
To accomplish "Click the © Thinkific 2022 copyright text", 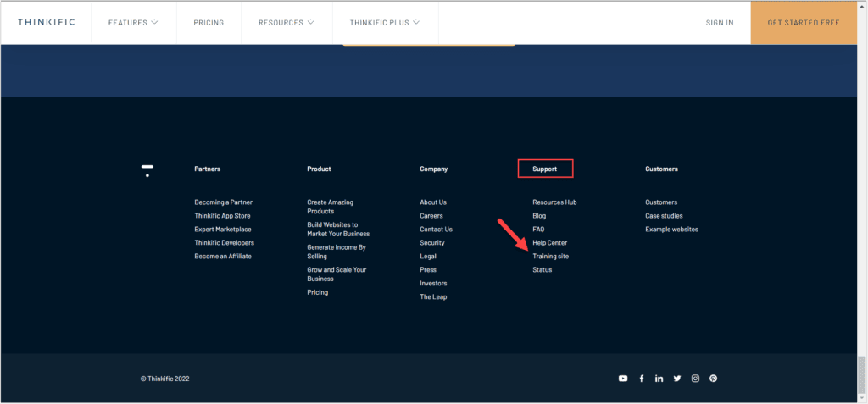I will tap(164, 379).
